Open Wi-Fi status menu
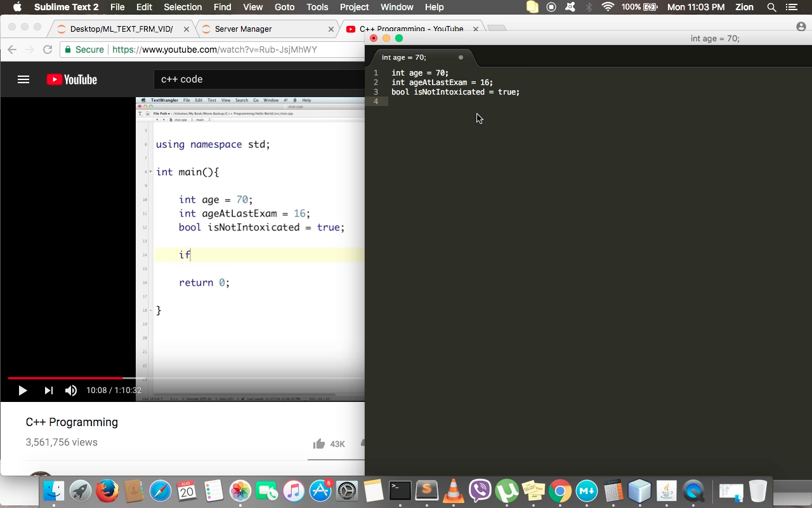Image resolution: width=812 pixels, height=508 pixels. pos(608,7)
